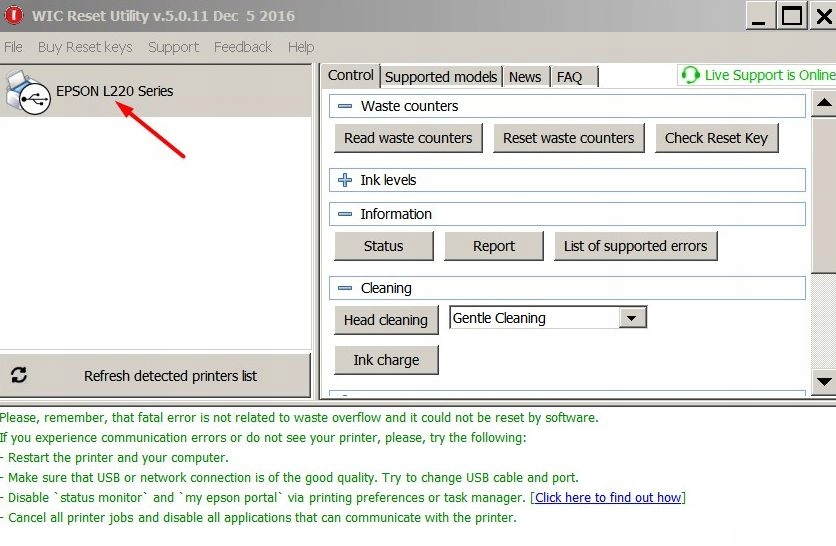This screenshot has width=836, height=546.
Task: Click Reset waste counters button
Action: [x=569, y=138]
